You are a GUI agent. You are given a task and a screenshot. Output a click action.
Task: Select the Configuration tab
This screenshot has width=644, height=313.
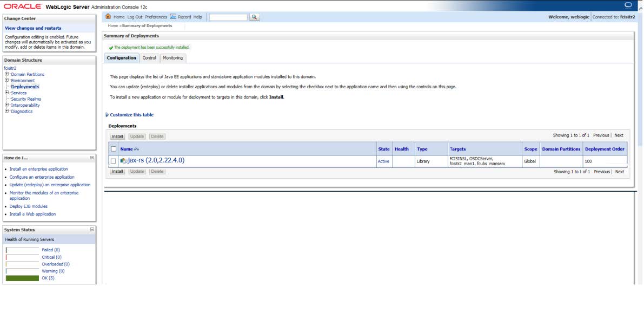click(122, 58)
